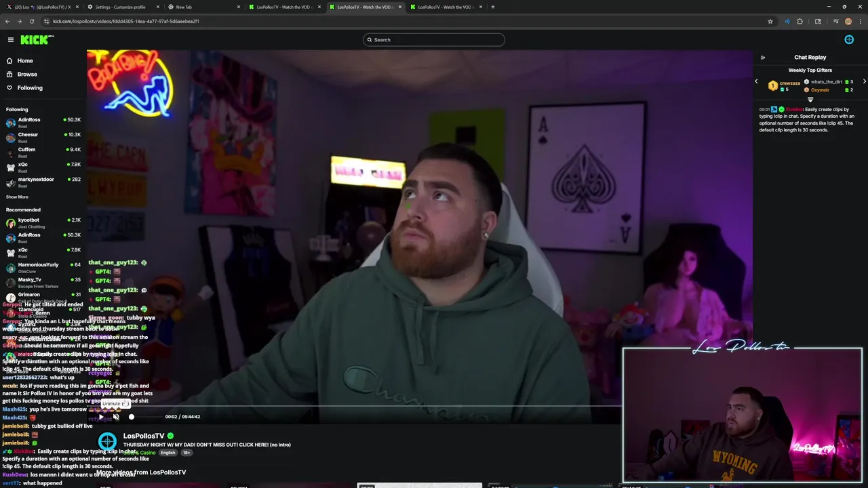Click the Search input field
This screenshot has height=488, width=868.
coord(434,40)
